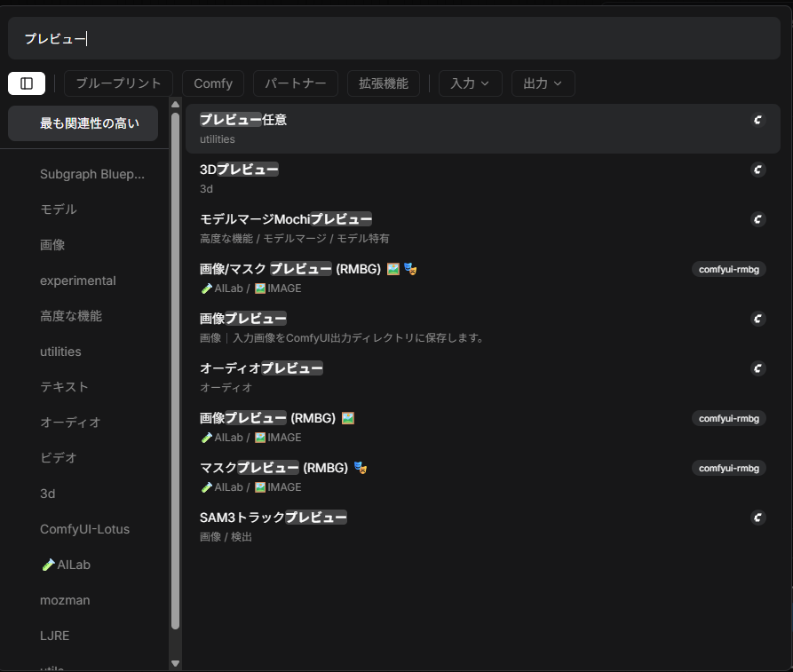The width and height of the screenshot is (793, 672).
Task: Click the category list scrollbar thumb
Action: [176, 371]
